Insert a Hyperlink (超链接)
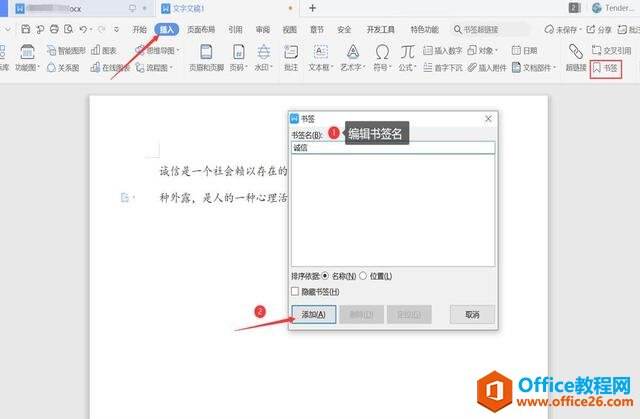Screen dimensions: 640x419 click(x=576, y=58)
